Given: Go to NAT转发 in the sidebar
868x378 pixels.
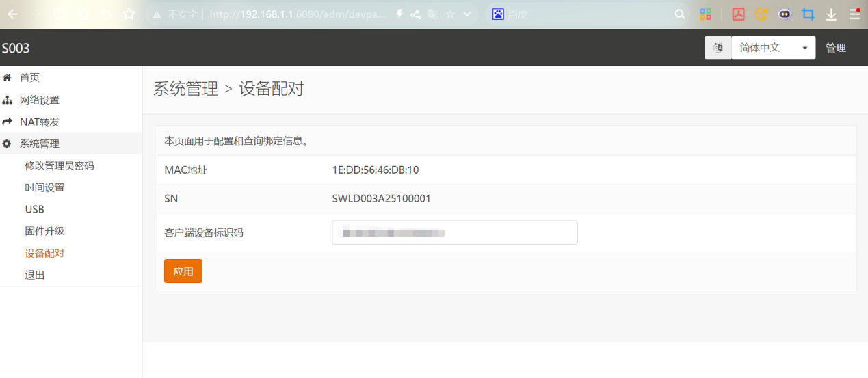Looking at the screenshot, I should click(x=39, y=122).
